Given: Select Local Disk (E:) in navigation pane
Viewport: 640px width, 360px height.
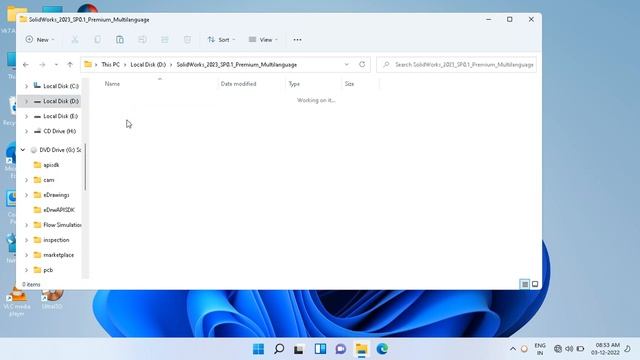Looking at the screenshot, I should pyautogui.click(x=60, y=116).
